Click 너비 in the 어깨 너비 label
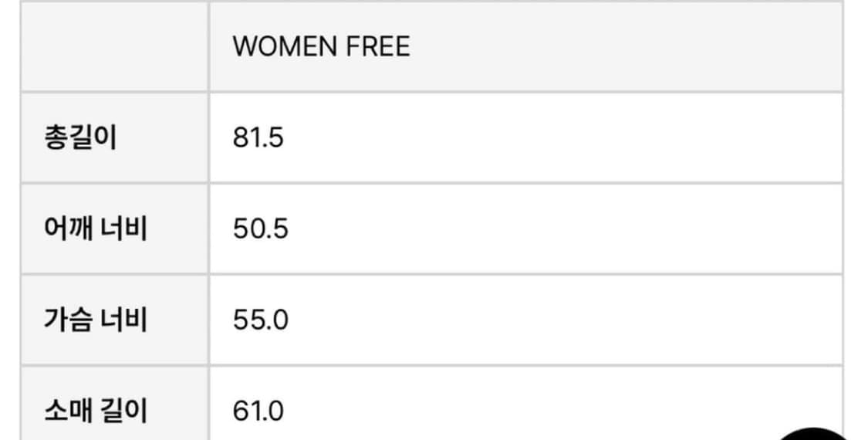 pos(123,229)
